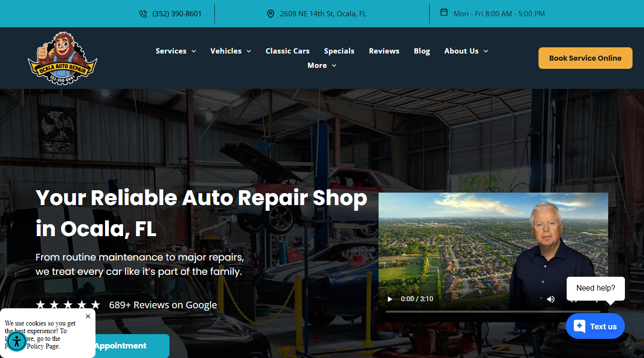Screen dimensions: 644x358
Task: Open the 2609 NE 14th St address link
Action: coord(323,14)
